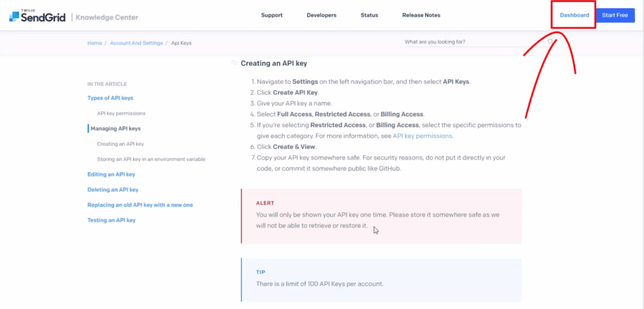Open the Developers menu item
Image resolution: width=644 pixels, height=309 pixels.
(x=321, y=15)
